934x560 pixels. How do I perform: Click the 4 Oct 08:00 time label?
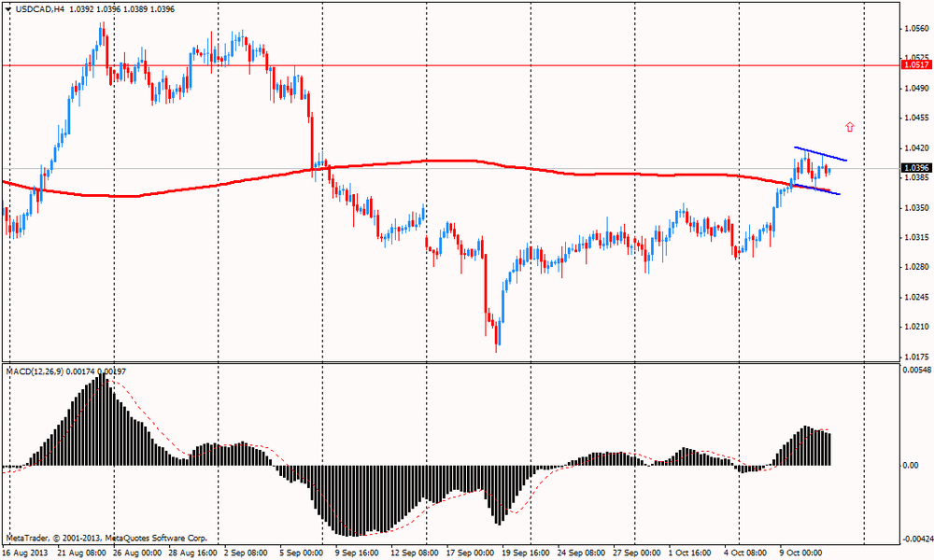746,553
